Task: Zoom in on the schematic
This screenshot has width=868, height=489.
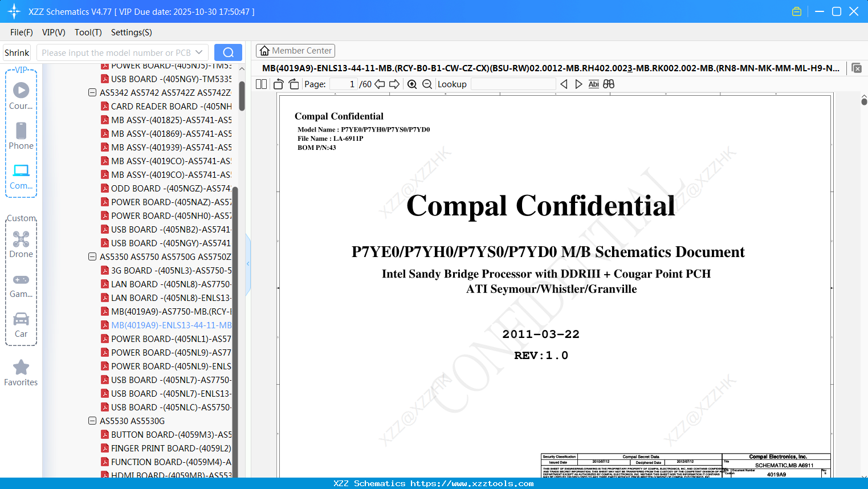Action: (412, 84)
